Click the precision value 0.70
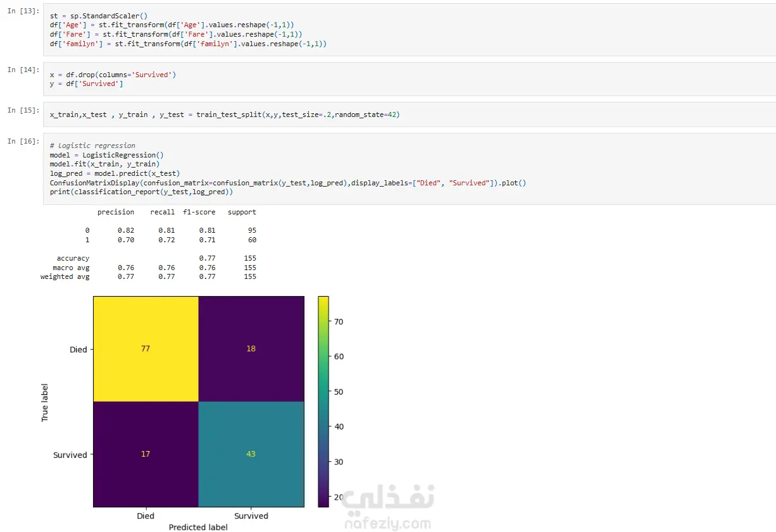 pos(126,240)
